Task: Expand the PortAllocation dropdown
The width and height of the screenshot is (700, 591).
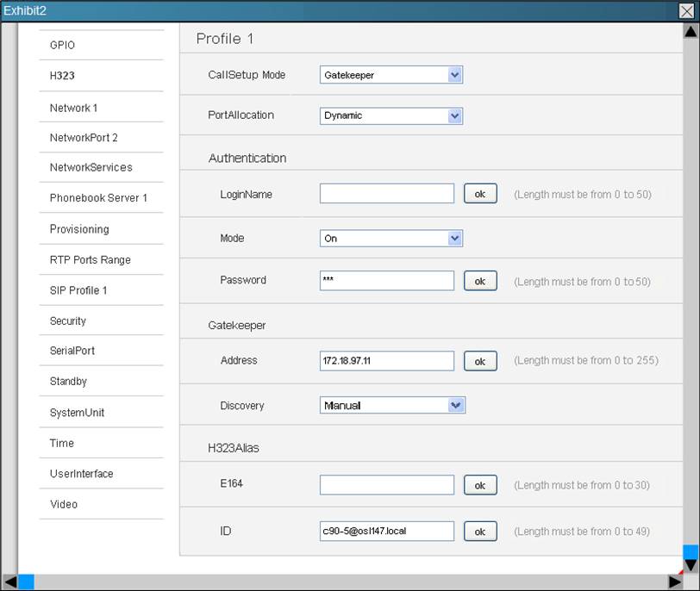Action: [x=455, y=115]
